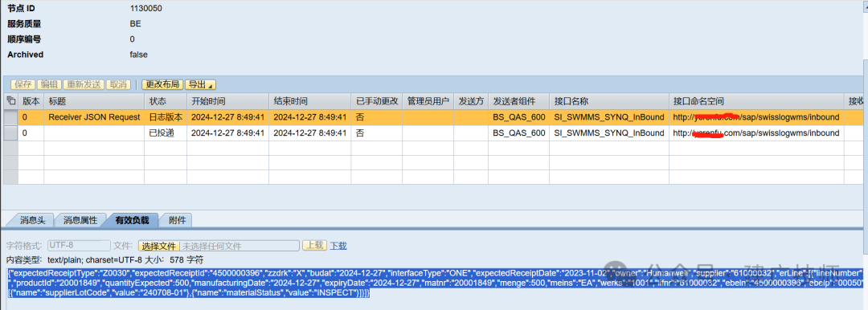Click namespace URL in the 已投递 row
868x310 pixels.
[756, 133]
